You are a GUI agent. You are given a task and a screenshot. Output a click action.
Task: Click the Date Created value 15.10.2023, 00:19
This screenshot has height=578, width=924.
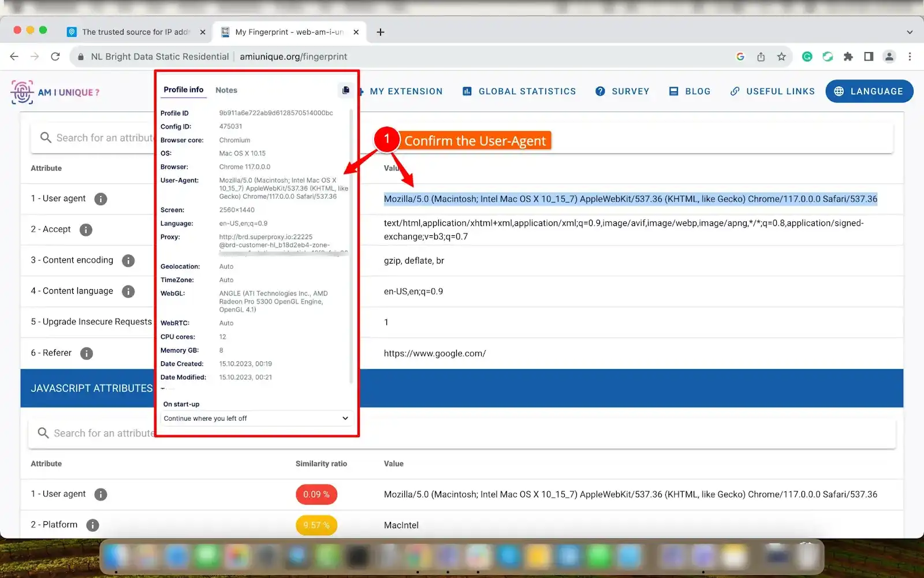[245, 364]
